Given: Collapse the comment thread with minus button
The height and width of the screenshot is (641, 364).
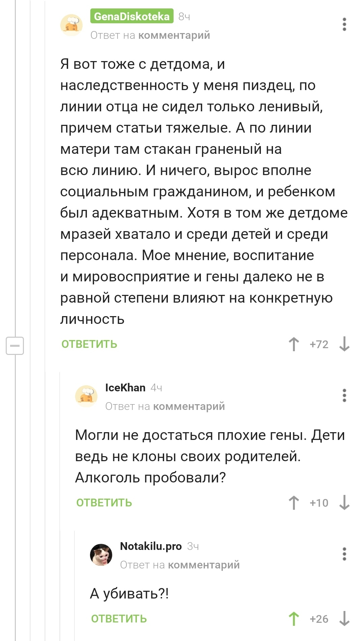Looking at the screenshot, I should (x=15, y=345).
